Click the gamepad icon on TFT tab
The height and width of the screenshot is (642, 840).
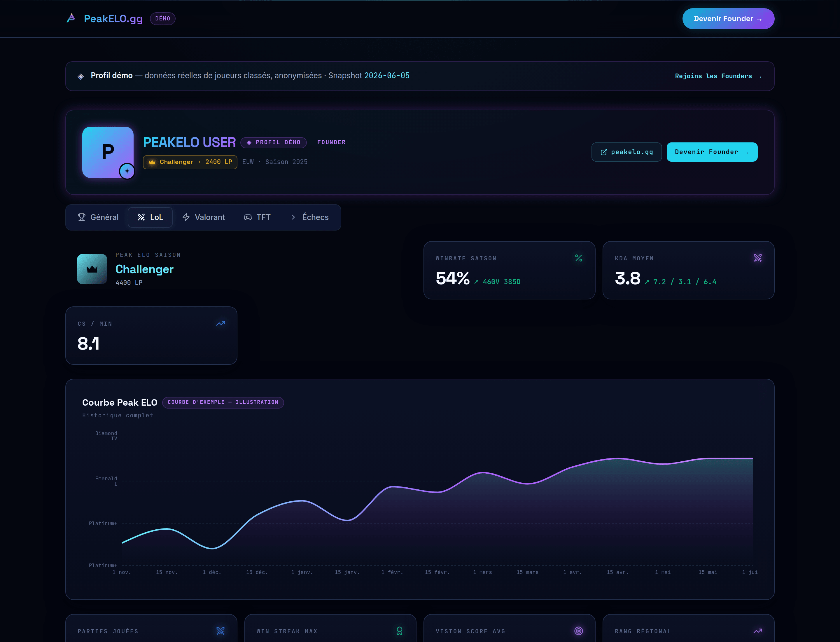point(248,217)
